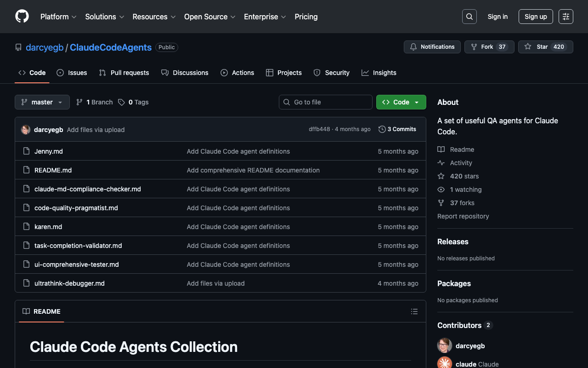Open the search magnifier icon

(x=469, y=17)
